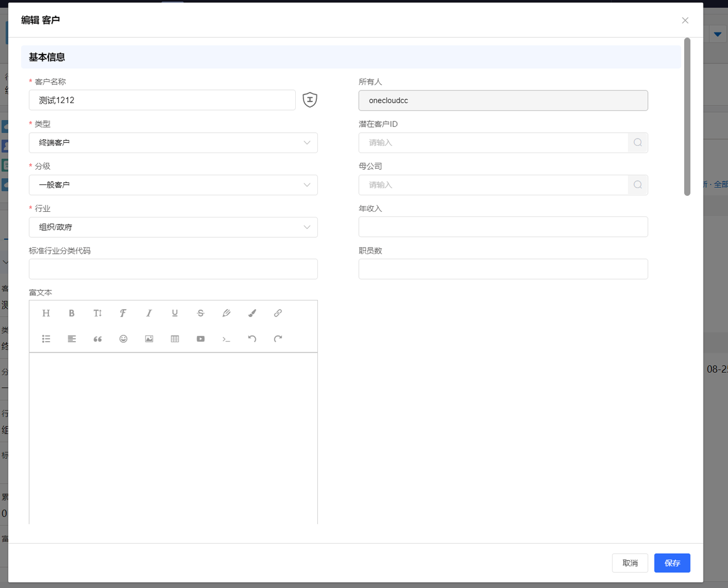Focus the 年收入 input field
The image size is (728, 588).
click(503, 227)
